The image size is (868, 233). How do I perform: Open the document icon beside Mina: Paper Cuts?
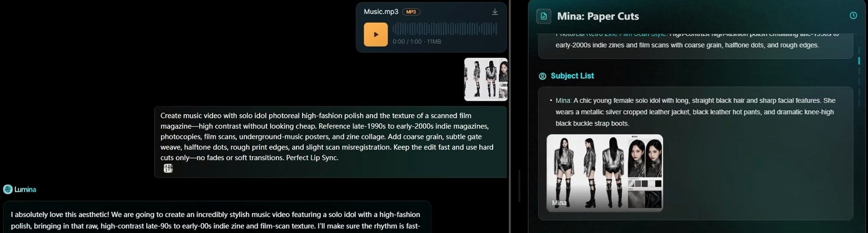click(544, 16)
